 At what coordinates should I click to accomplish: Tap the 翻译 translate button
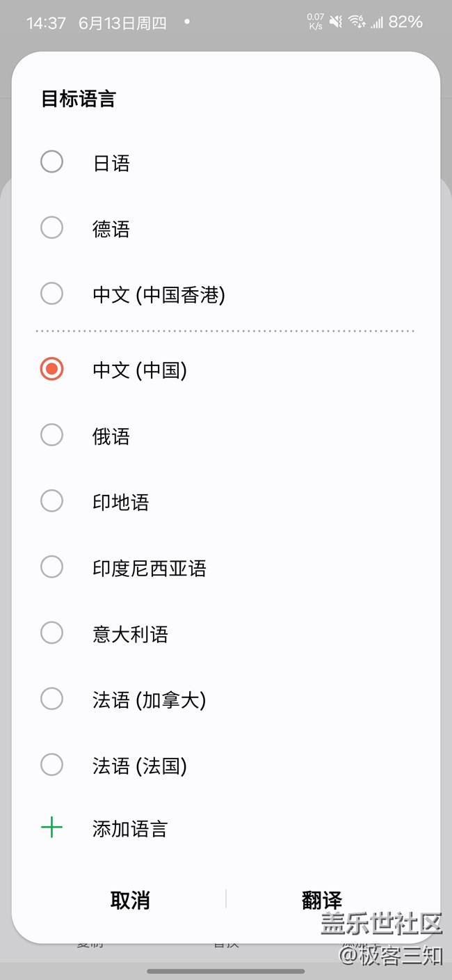click(321, 900)
